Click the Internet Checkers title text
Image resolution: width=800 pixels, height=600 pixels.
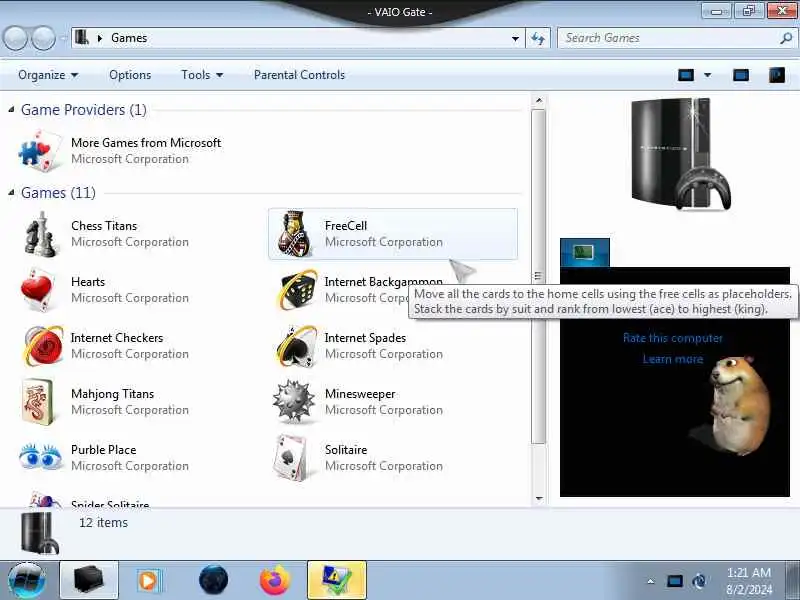[x=117, y=338]
